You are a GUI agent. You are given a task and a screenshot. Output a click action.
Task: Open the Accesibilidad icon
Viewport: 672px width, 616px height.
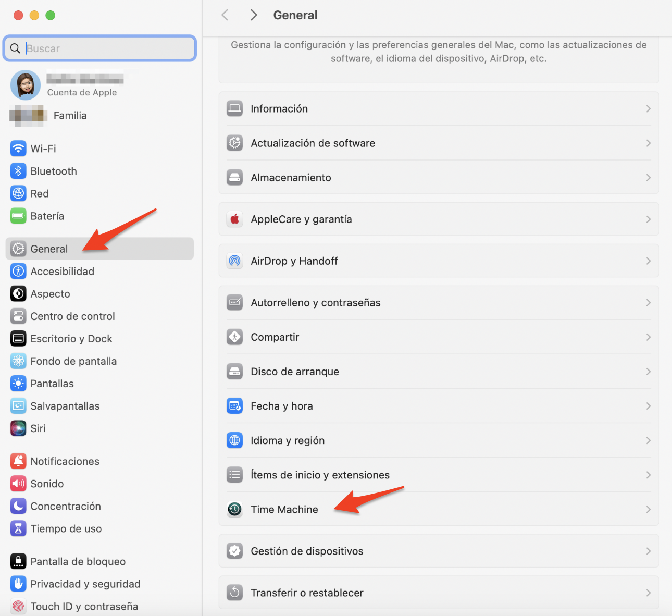pyautogui.click(x=18, y=271)
